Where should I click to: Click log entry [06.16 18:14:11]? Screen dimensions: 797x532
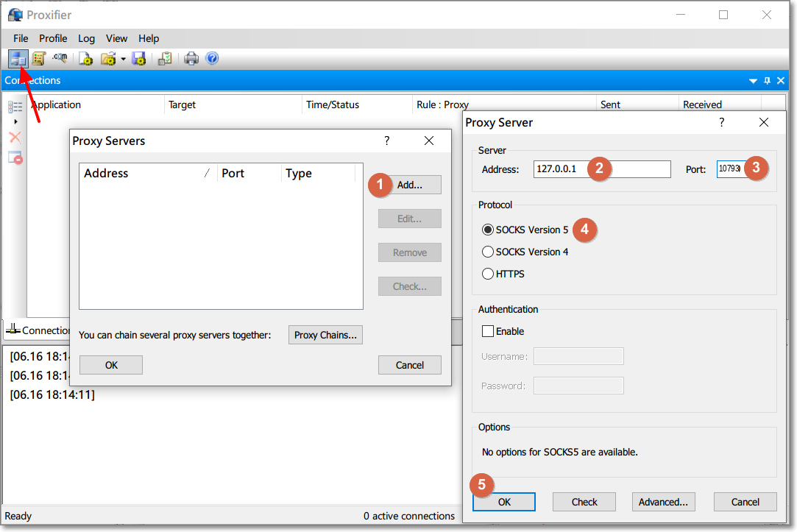pos(52,395)
